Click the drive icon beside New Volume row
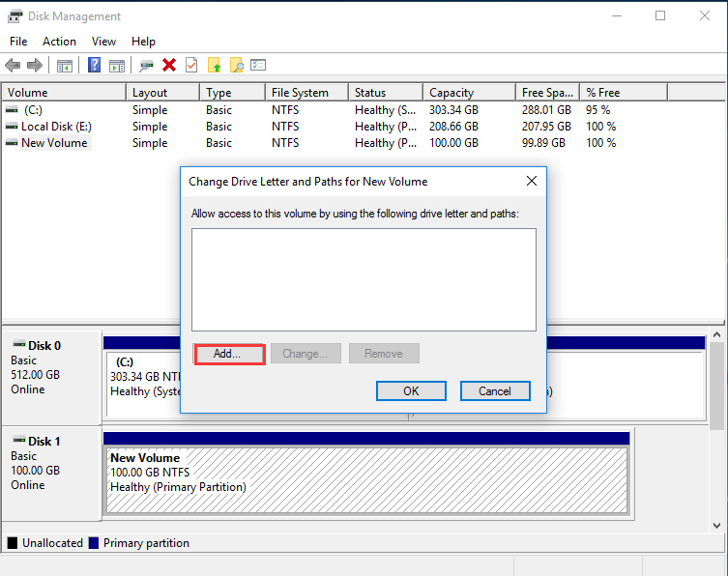This screenshot has width=728, height=576. [x=12, y=143]
